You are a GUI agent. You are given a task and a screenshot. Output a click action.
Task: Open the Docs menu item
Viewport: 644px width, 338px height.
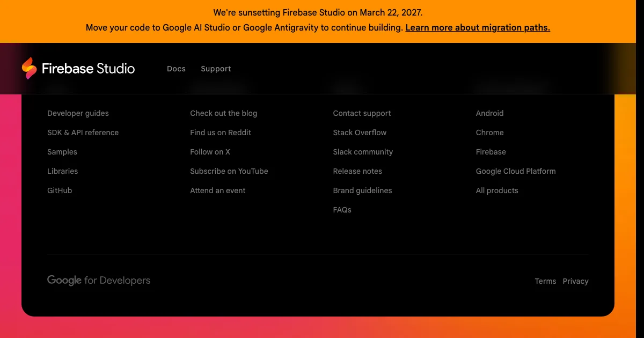(176, 69)
